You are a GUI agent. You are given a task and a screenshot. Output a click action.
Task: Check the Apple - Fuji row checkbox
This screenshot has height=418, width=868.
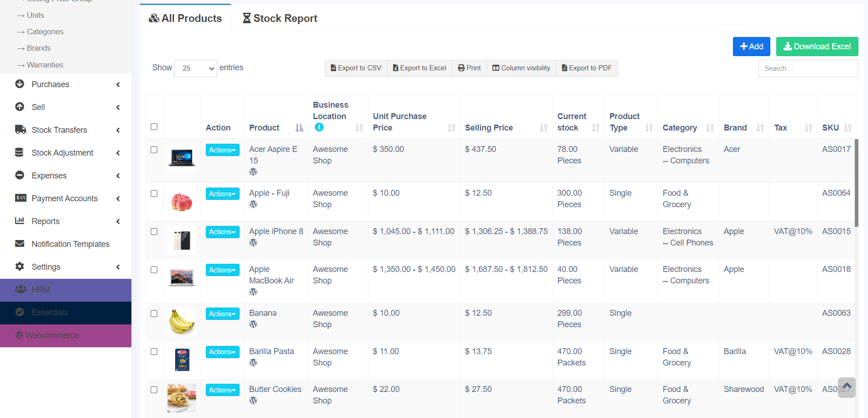click(154, 193)
